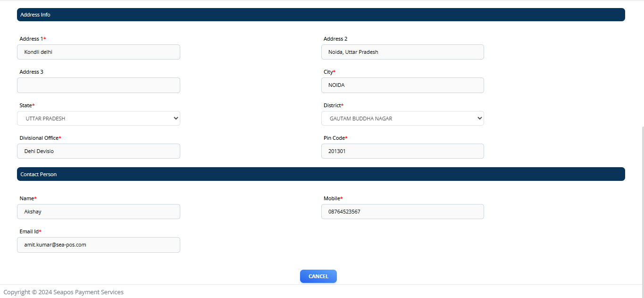The image size is (644, 298).
Task: Click the Address 1 input field
Action: point(98,52)
